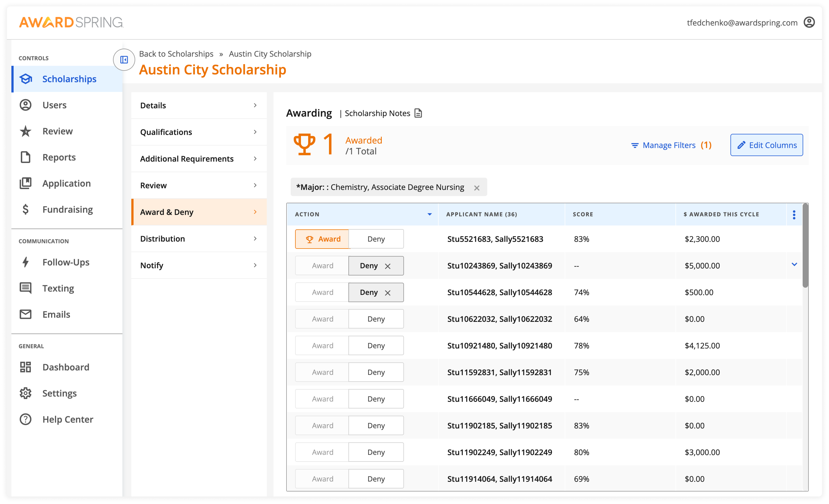Select the Dashboard icon
The image size is (829, 504).
tap(25, 367)
